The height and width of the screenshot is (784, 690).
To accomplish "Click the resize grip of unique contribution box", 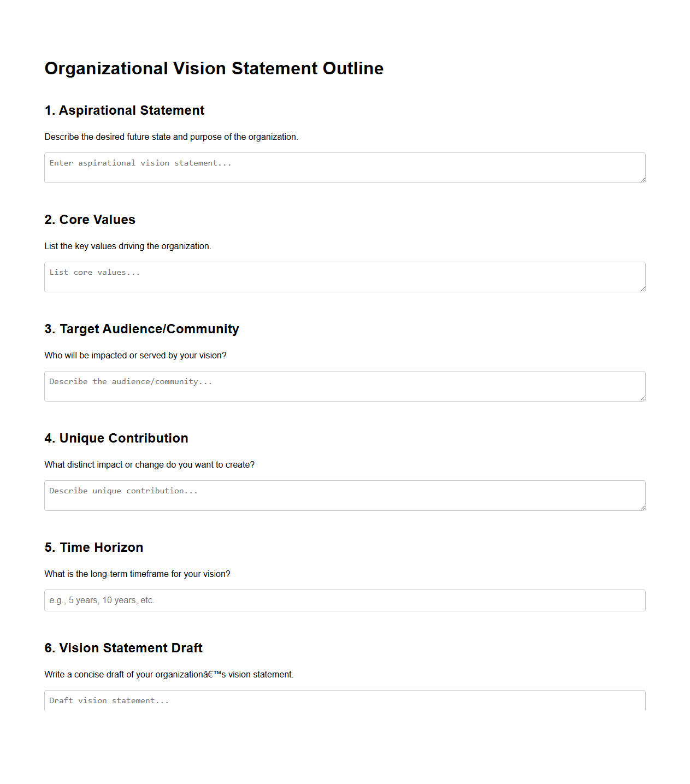I will [x=642, y=509].
